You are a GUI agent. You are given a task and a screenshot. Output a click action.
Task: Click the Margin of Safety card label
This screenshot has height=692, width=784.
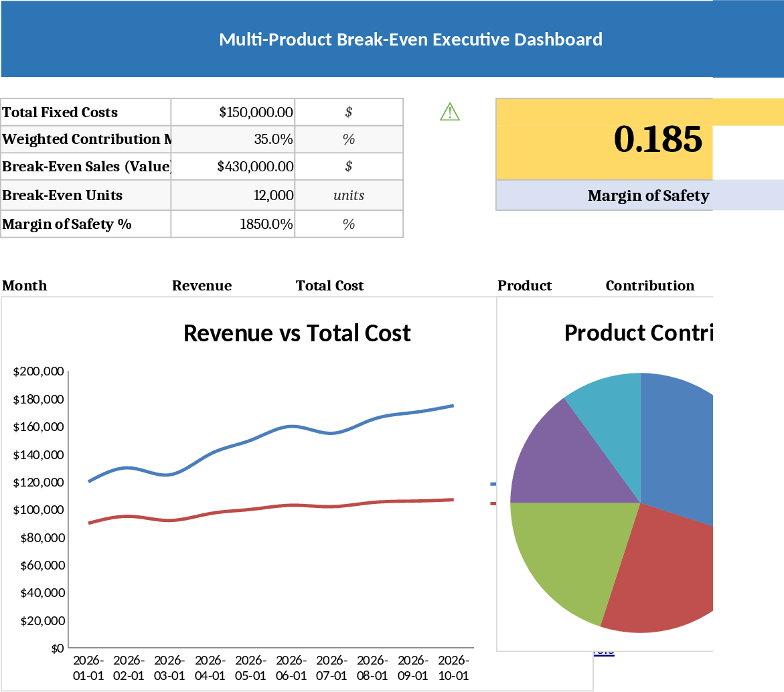coord(648,195)
